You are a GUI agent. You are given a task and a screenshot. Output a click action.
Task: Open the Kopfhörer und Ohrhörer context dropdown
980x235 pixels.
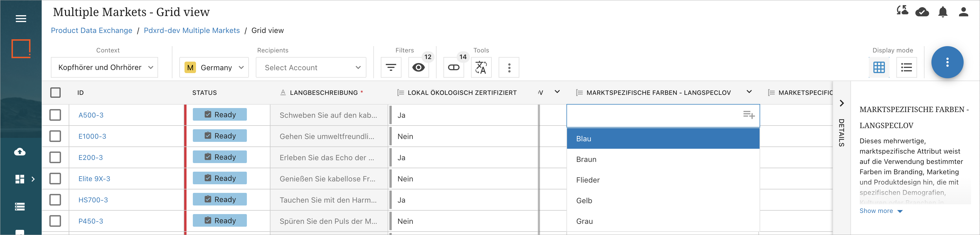point(104,68)
